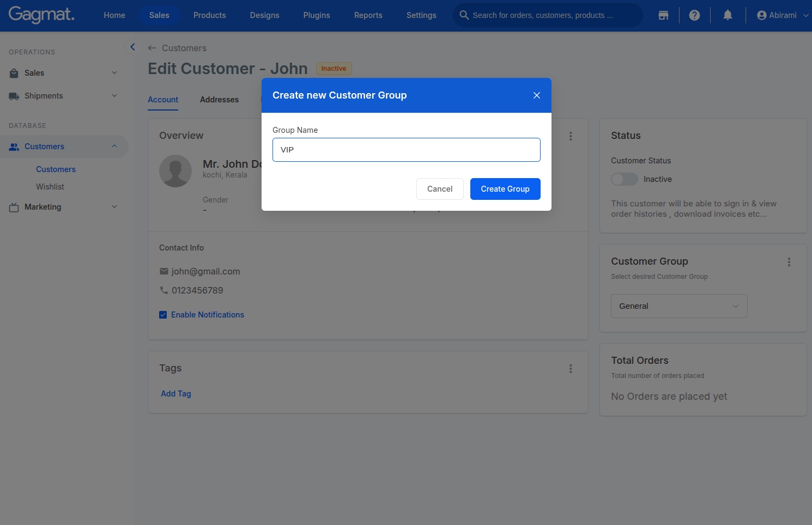
Task: Click the Shipments truck icon in sidebar
Action: coord(14,96)
